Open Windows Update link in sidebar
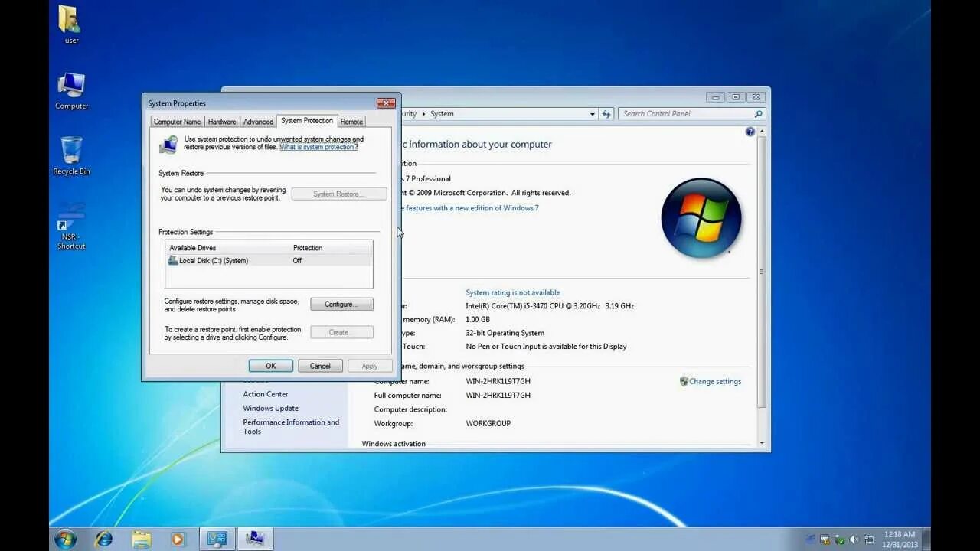 pyautogui.click(x=271, y=408)
